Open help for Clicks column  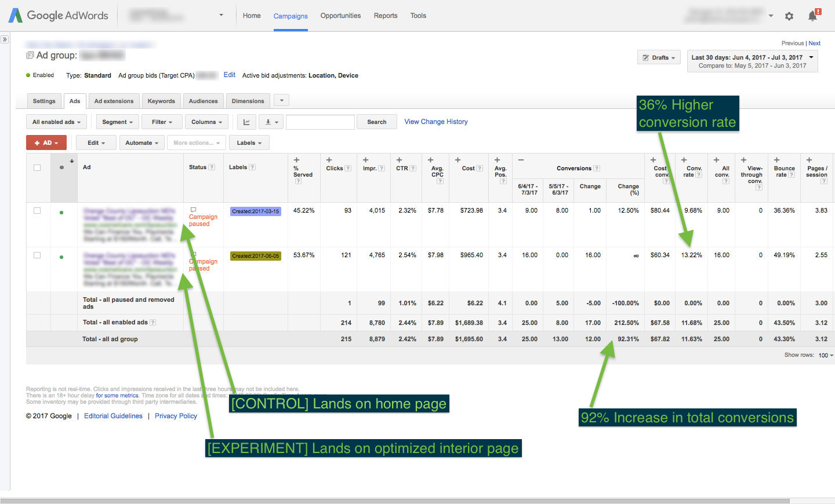348,169
